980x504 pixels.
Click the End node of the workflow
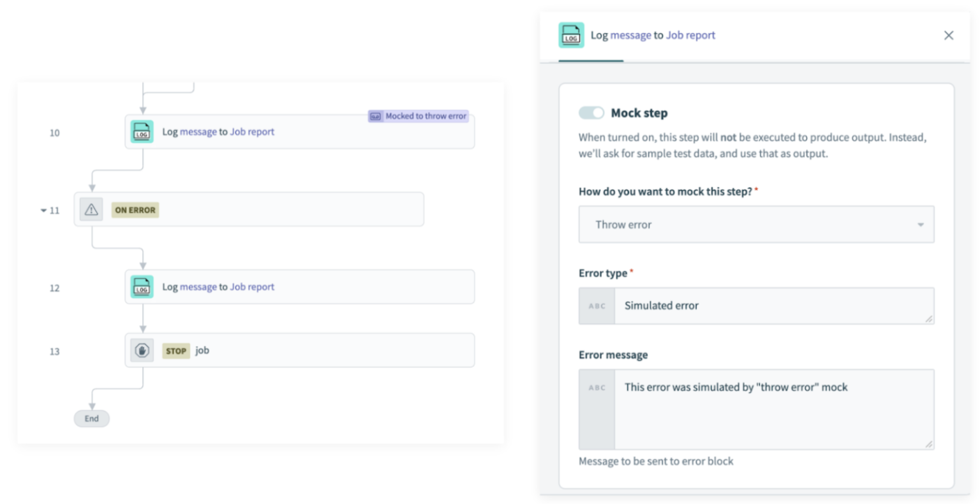click(91, 419)
